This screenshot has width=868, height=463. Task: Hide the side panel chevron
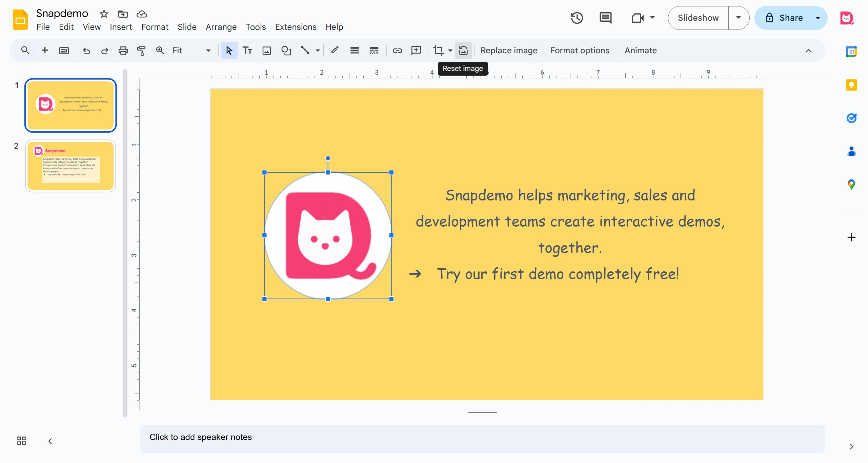(x=851, y=446)
